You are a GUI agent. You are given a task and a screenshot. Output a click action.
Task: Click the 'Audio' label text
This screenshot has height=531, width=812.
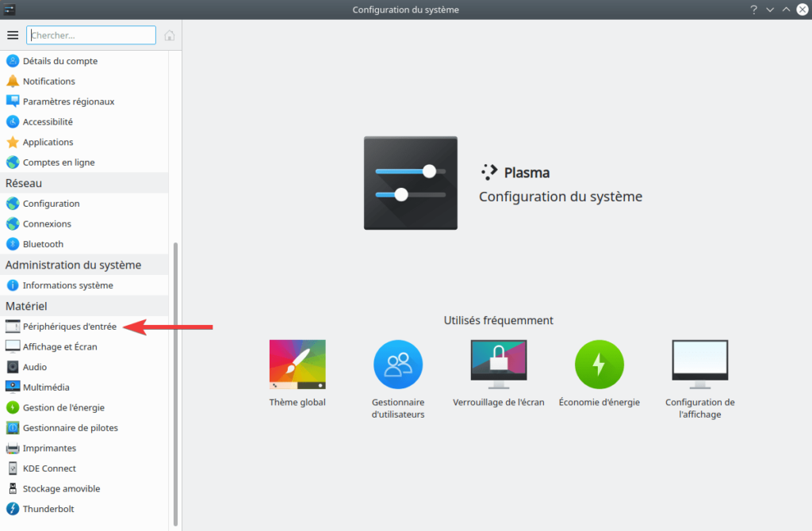(x=35, y=367)
